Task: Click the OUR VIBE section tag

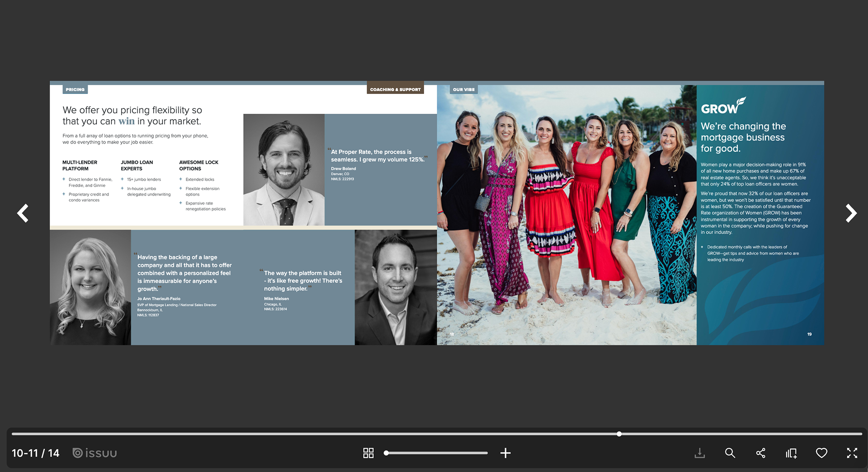Action: (x=464, y=89)
